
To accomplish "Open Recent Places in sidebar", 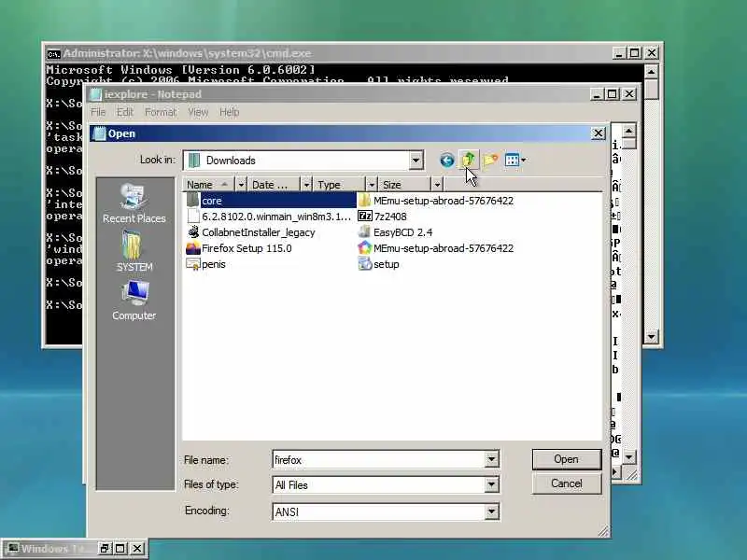I will pos(134,203).
